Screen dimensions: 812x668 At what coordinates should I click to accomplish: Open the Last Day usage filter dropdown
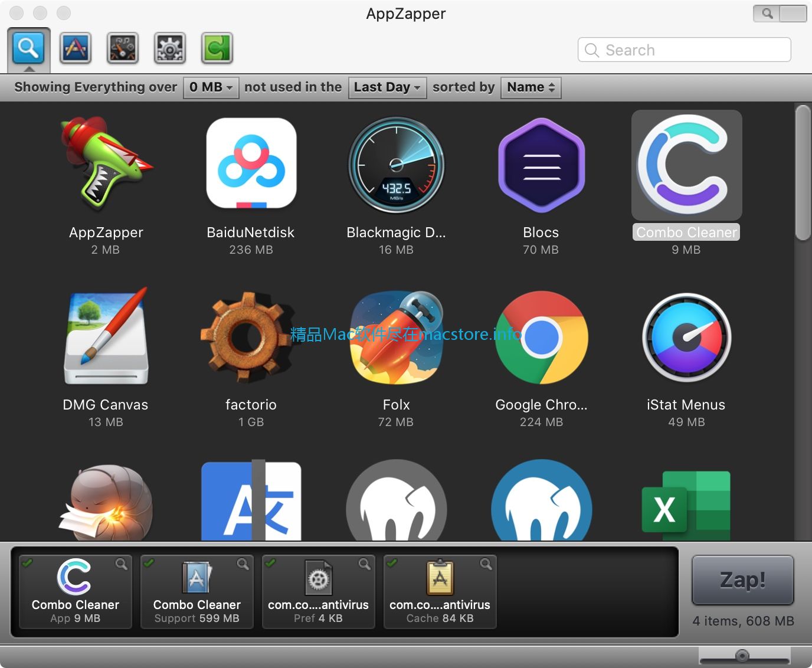click(x=387, y=87)
